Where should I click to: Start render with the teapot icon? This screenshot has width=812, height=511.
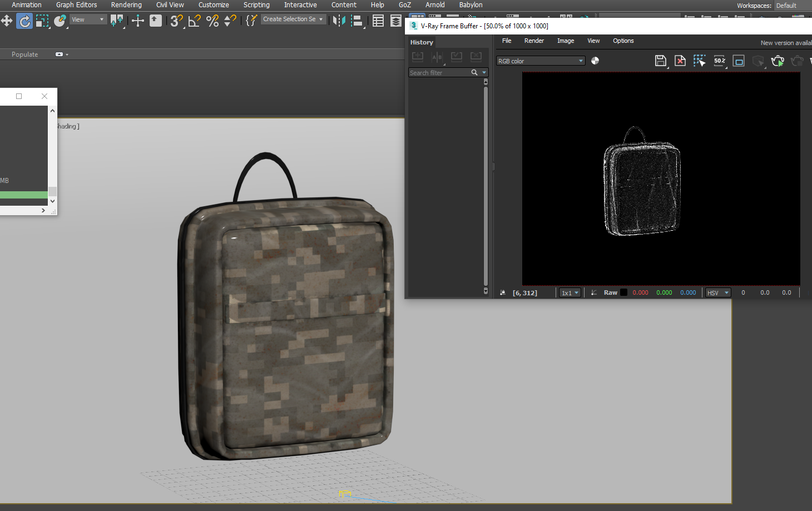778,61
